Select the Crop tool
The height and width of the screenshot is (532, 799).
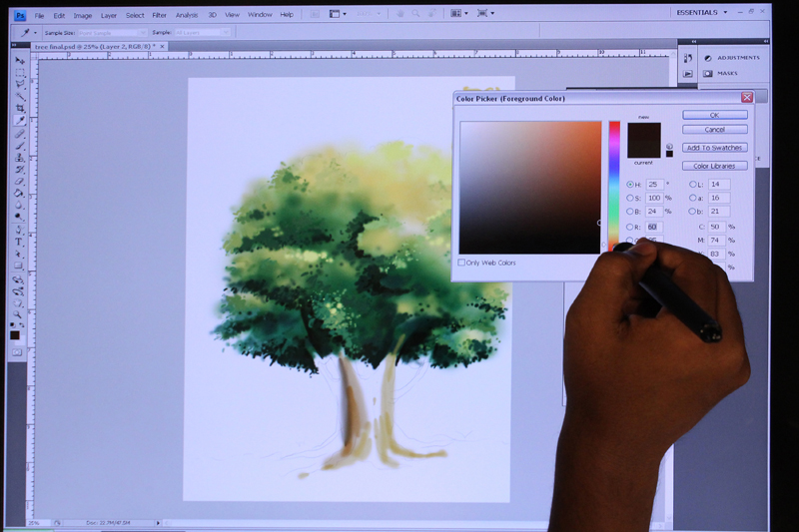(19, 108)
